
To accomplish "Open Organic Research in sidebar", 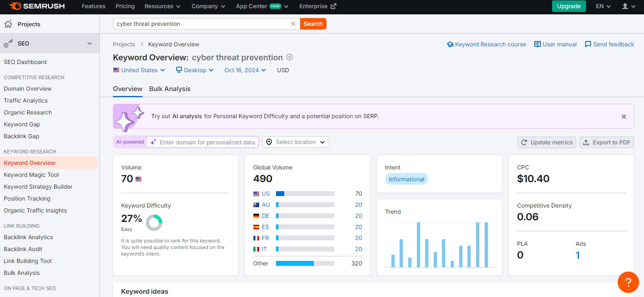I will click(x=28, y=112).
